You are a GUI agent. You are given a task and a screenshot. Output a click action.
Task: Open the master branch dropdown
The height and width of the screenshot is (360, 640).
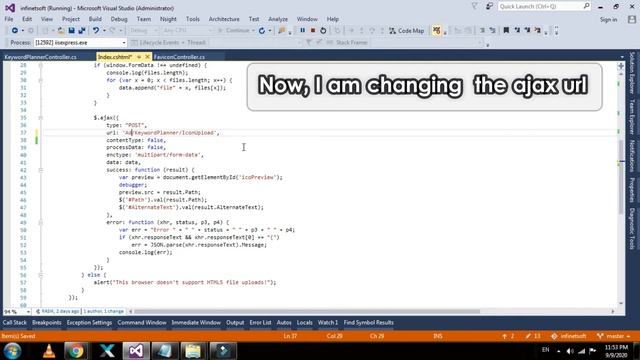pos(613,336)
